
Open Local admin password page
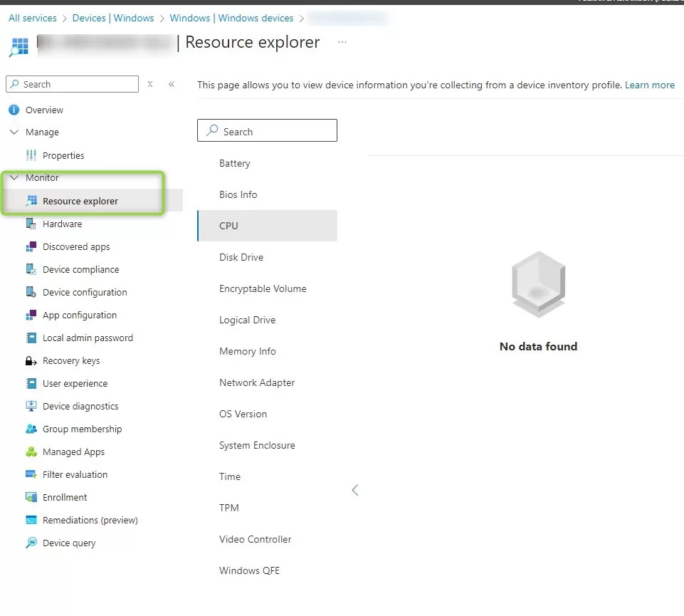coord(88,338)
